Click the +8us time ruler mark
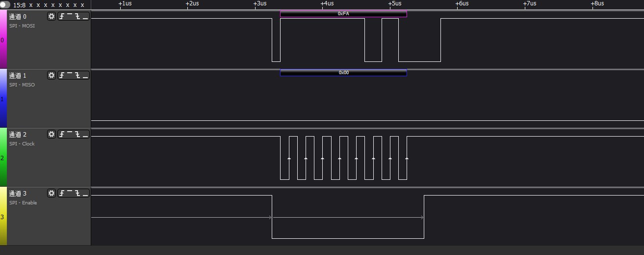 (x=597, y=3)
